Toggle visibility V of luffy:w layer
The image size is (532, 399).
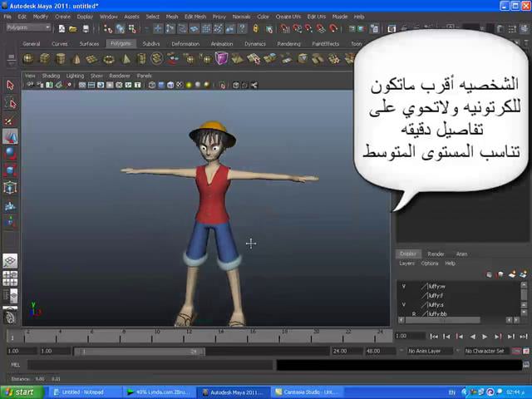pyautogui.click(x=404, y=286)
